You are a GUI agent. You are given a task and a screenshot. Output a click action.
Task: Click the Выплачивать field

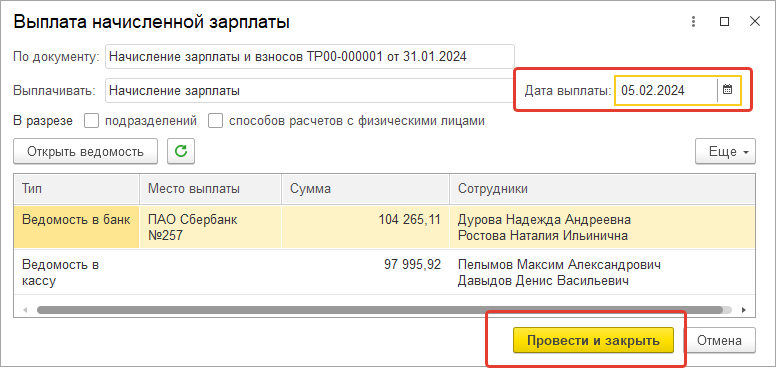[310, 91]
